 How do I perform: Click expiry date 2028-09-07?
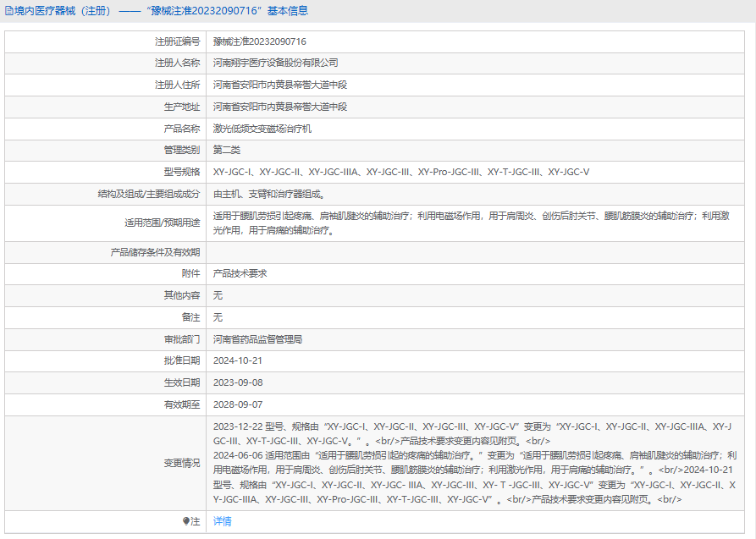[238, 404]
